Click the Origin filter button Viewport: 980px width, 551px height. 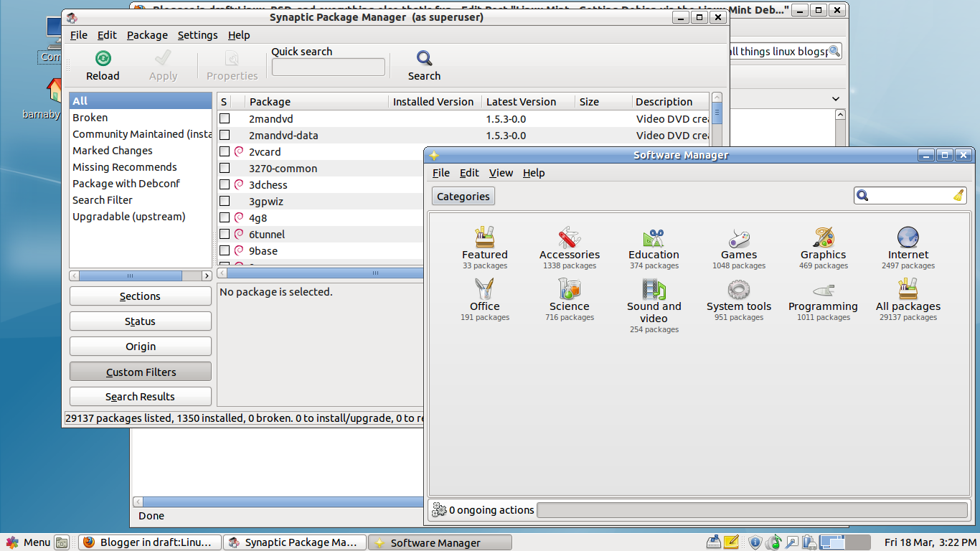point(141,347)
